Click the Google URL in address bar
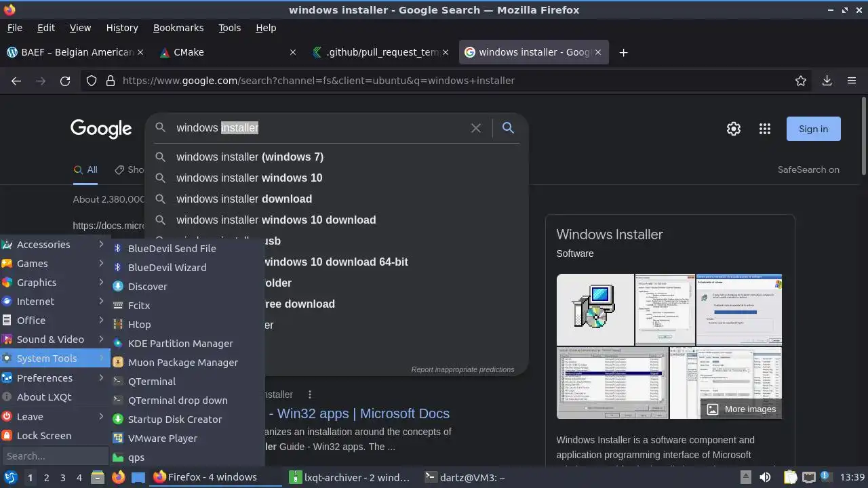The image size is (868, 488). pos(319,81)
